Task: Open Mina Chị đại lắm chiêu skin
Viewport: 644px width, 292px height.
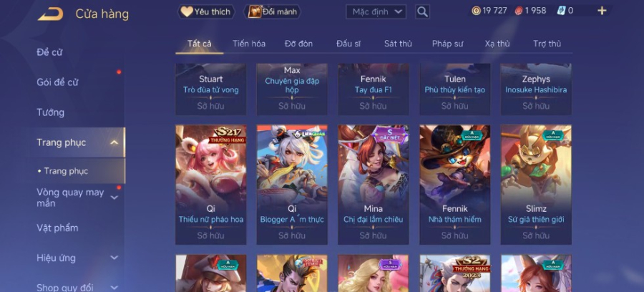Action: [x=373, y=185]
